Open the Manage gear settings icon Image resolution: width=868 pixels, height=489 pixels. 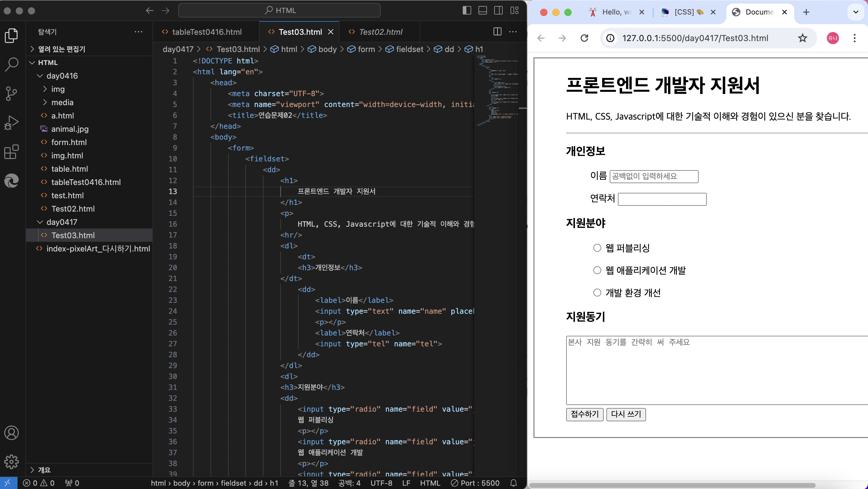(x=11, y=461)
